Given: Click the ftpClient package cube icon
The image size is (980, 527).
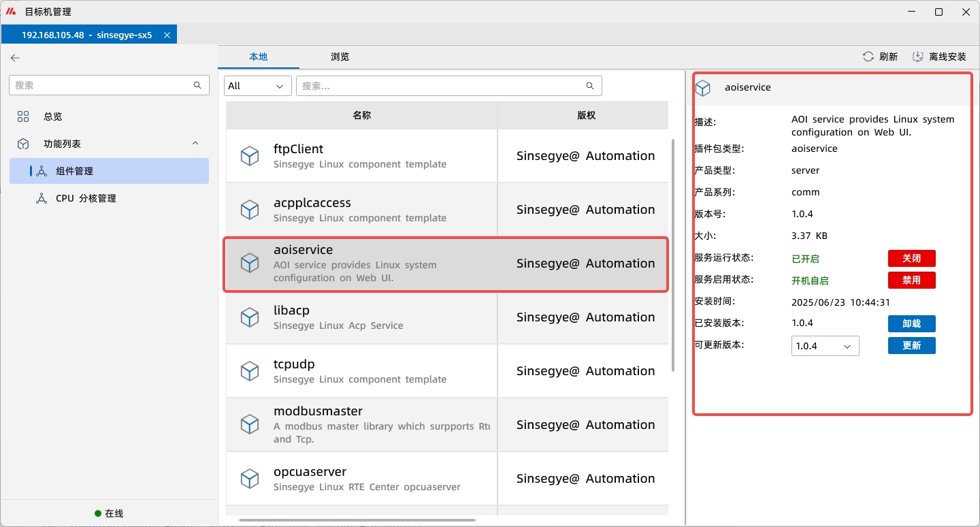Looking at the screenshot, I should coord(250,156).
